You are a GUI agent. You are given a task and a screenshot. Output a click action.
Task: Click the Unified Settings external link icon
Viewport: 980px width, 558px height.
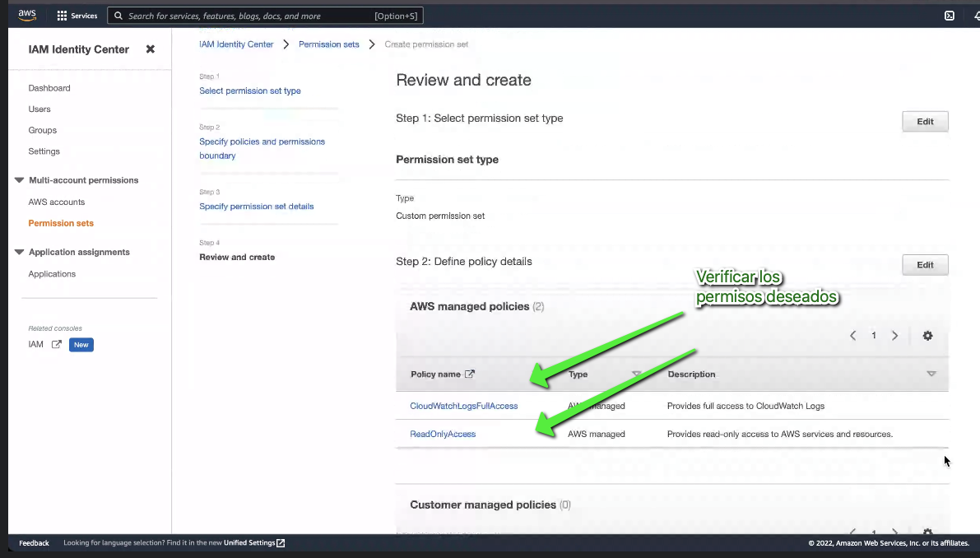tap(281, 543)
